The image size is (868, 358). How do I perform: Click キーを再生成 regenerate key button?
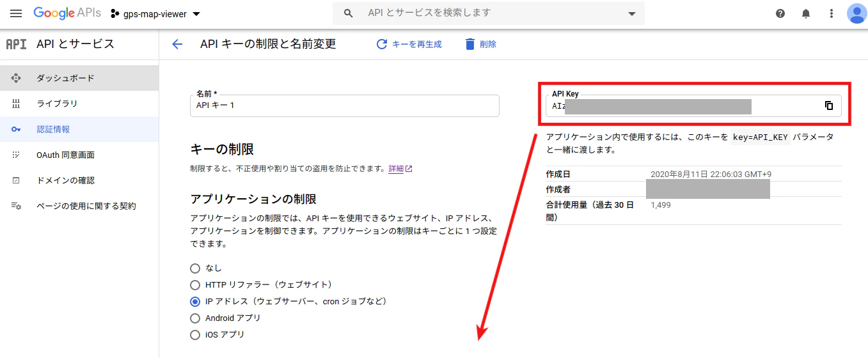click(409, 44)
